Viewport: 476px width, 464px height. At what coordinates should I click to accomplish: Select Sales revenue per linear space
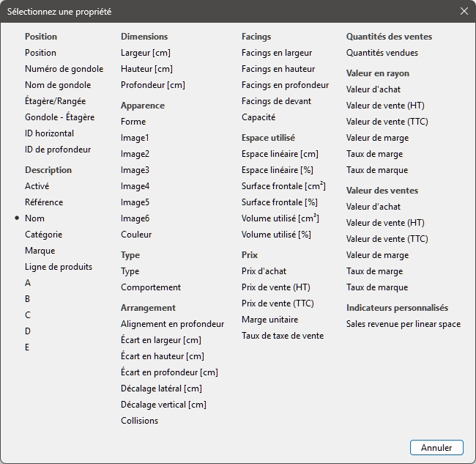click(403, 324)
